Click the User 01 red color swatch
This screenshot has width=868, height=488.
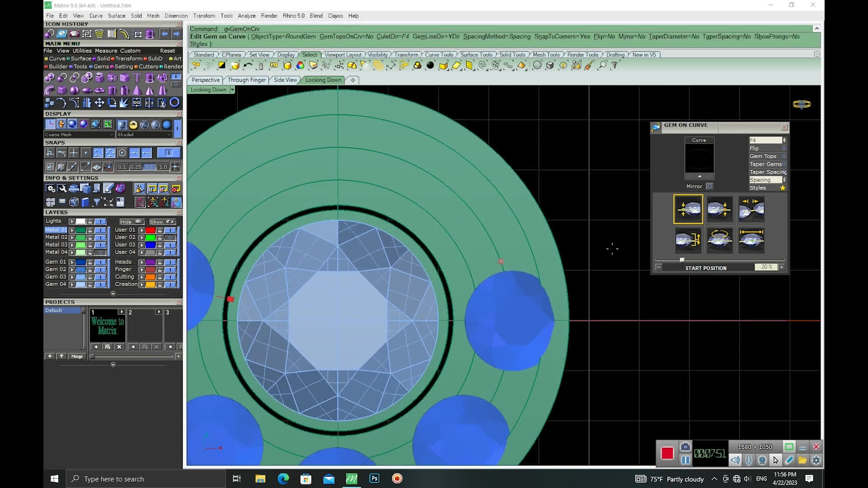click(150, 230)
